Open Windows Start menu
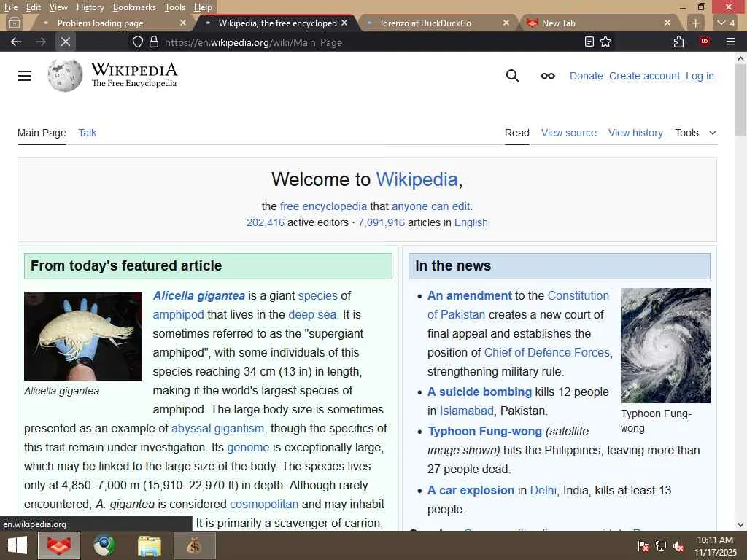Viewport: 747px width, 560px height. pyautogui.click(x=18, y=545)
